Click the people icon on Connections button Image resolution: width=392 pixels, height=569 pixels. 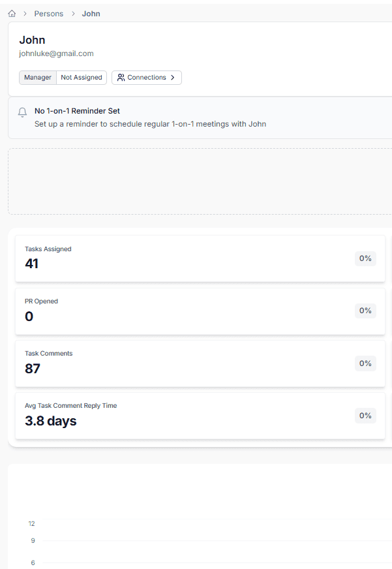tap(123, 77)
